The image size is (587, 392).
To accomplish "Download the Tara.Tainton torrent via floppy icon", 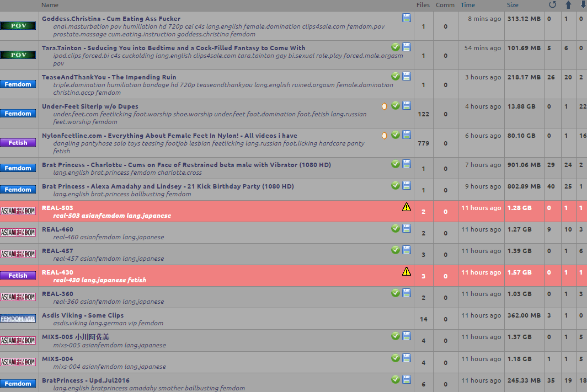I will (407, 47).
